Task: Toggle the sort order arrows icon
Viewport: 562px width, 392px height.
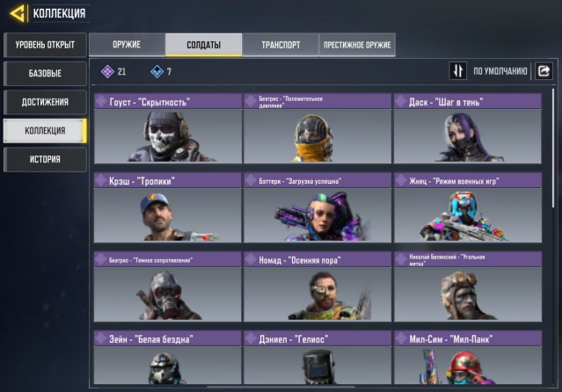Action: click(457, 70)
